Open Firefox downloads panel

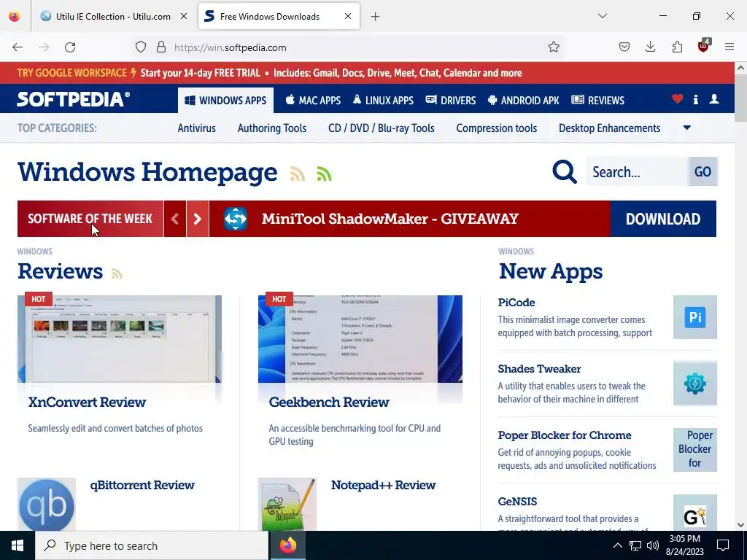click(650, 47)
